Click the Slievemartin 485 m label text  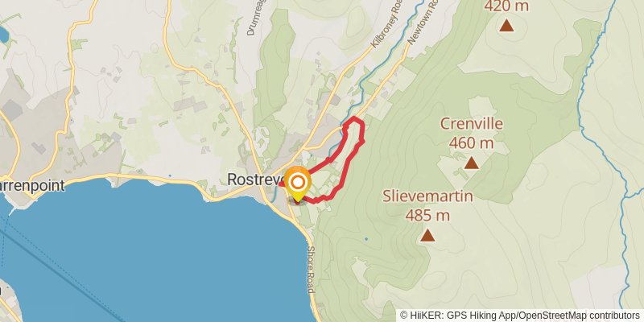pos(428,205)
